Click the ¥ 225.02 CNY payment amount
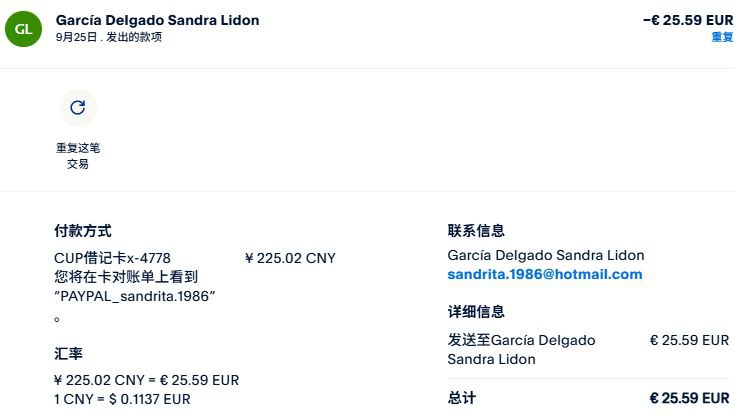This screenshot has width=735, height=418. (290, 258)
